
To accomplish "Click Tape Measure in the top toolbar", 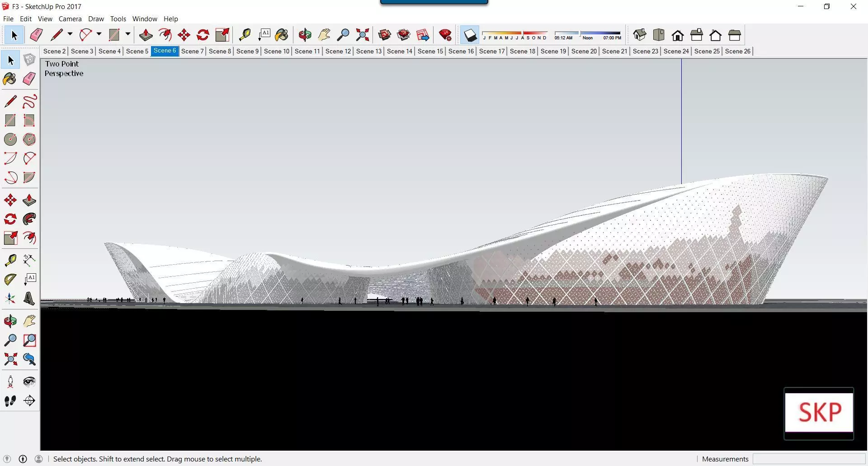I will pos(245,35).
